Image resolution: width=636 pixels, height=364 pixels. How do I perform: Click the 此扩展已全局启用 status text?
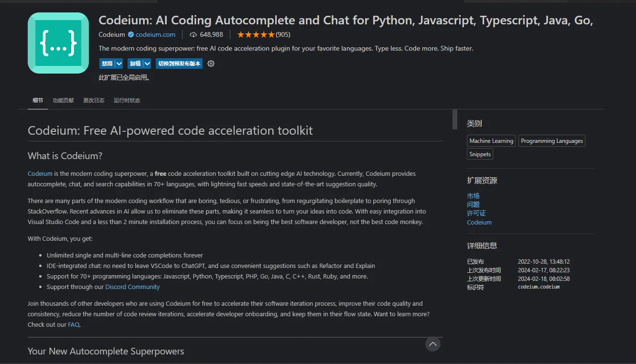tap(124, 77)
